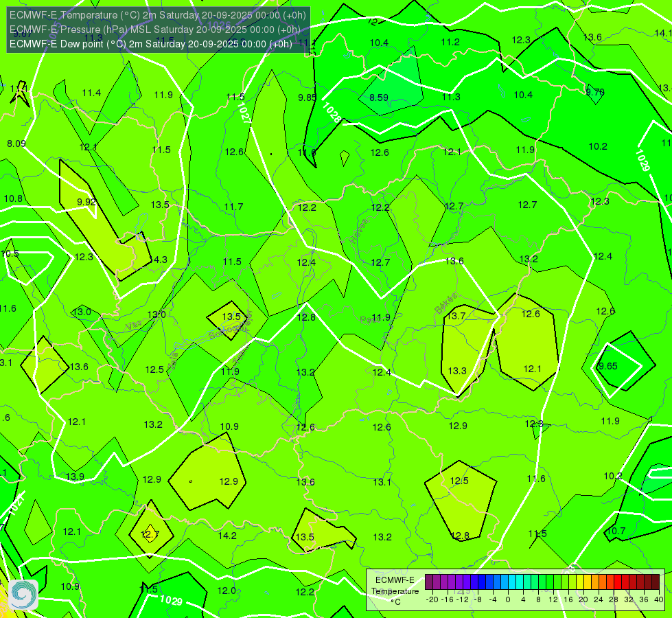Click the leftmost purple legend swatch
Screen dimensions: 672x618
click(x=428, y=582)
